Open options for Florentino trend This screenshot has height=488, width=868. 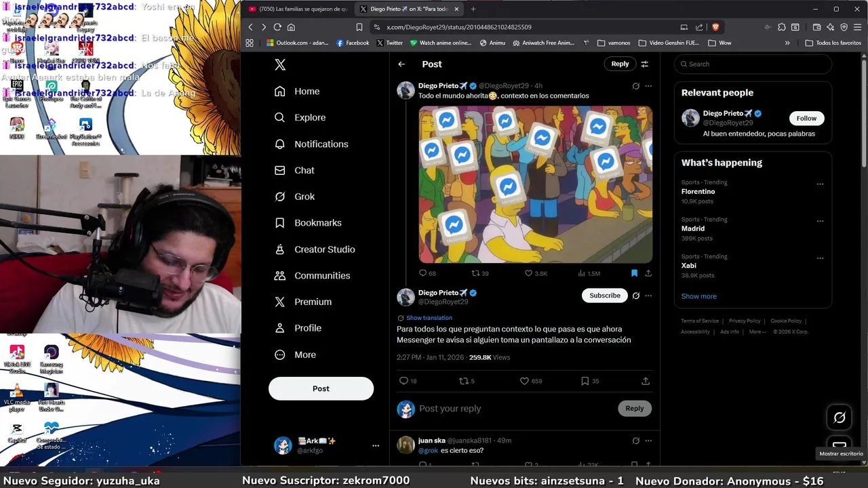coord(820,184)
